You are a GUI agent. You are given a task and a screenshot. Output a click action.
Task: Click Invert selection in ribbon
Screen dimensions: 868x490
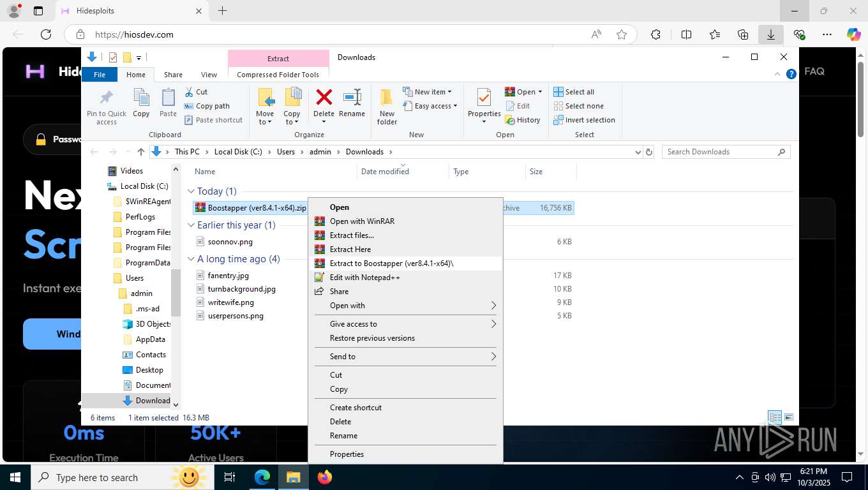coord(584,120)
